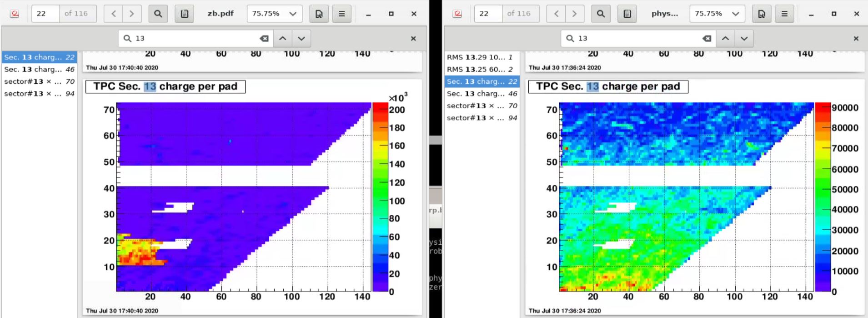Click the page number field in zb.pdf window
Image resolution: width=868 pixels, height=318 pixels.
(x=45, y=14)
